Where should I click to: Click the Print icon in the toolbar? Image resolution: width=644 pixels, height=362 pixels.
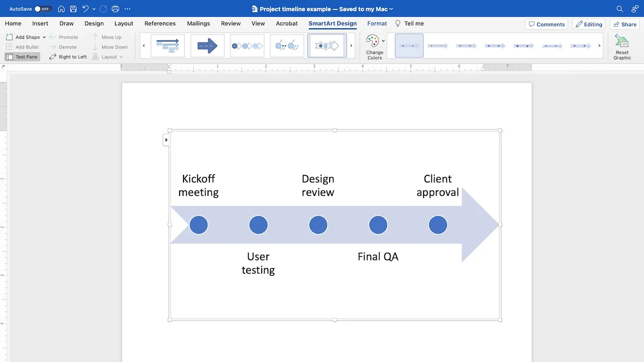115,9
